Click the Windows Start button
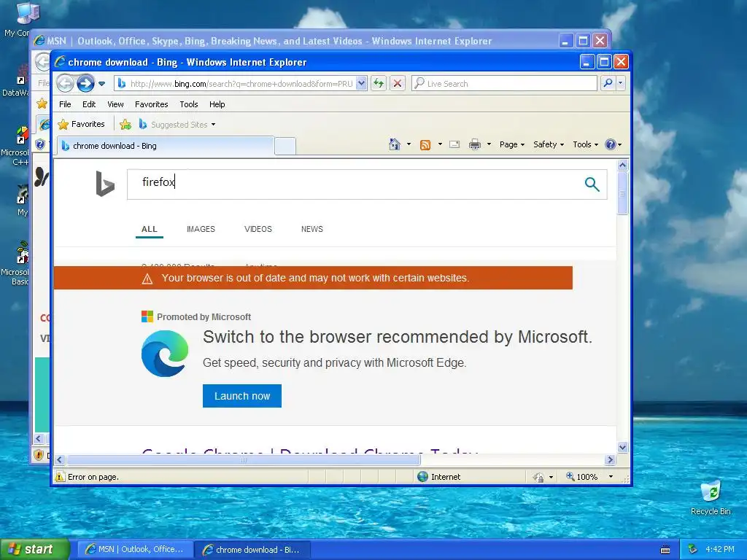Screen dimensions: 747x560 point(35,549)
